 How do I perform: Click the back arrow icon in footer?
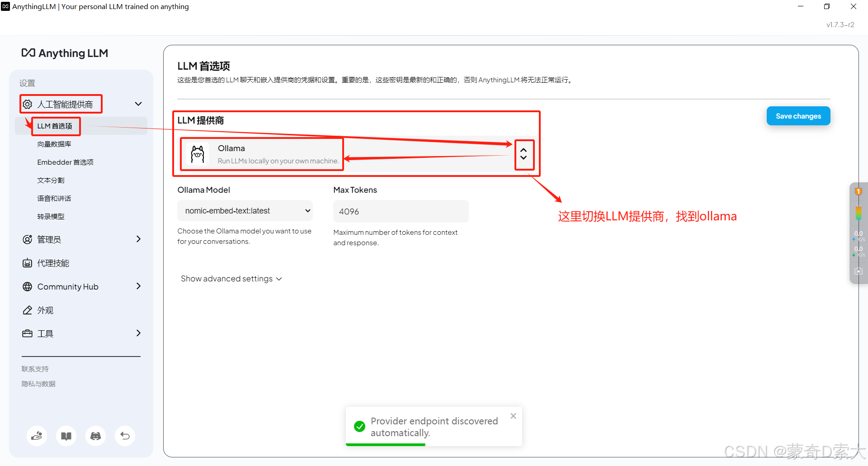125,436
